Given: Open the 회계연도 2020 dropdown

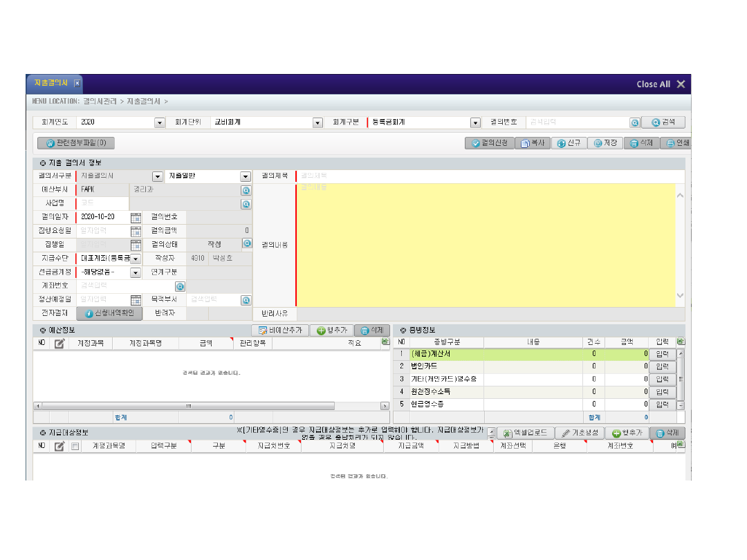Looking at the screenshot, I should 160,122.
